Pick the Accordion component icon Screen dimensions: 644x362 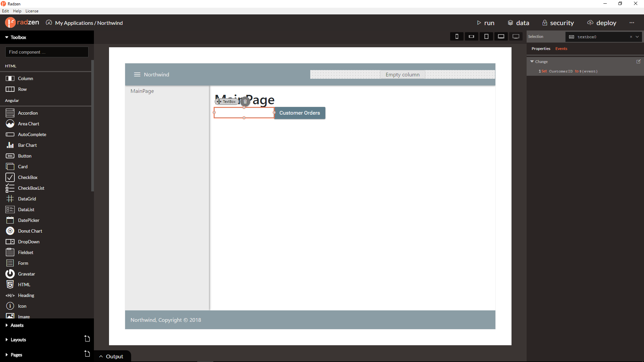pyautogui.click(x=10, y=113)
